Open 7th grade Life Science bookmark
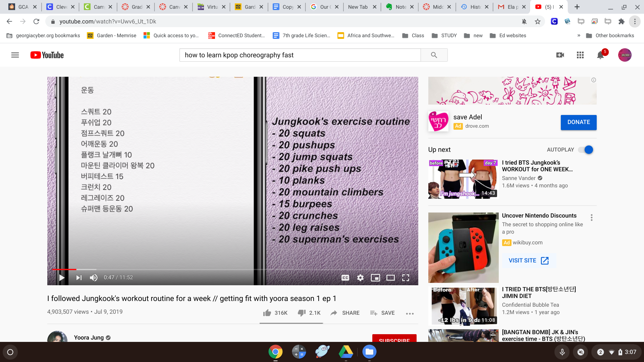The width and height of the screenshot is (644, 362). coord(302,36)
